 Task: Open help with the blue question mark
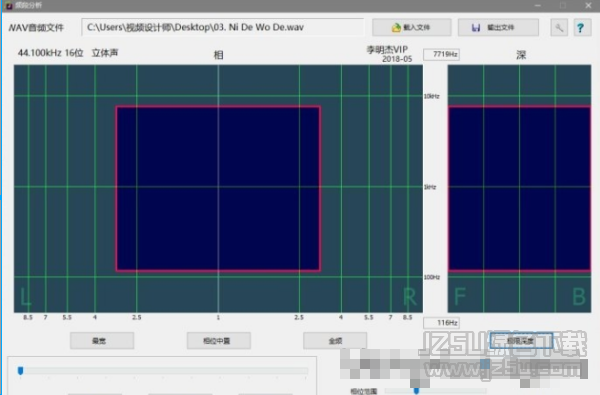pyautogui.click(x=580, y=28)
